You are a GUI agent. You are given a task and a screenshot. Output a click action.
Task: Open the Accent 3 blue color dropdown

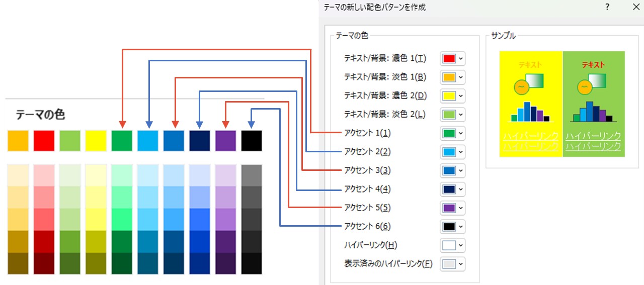[x=452, y=171]
